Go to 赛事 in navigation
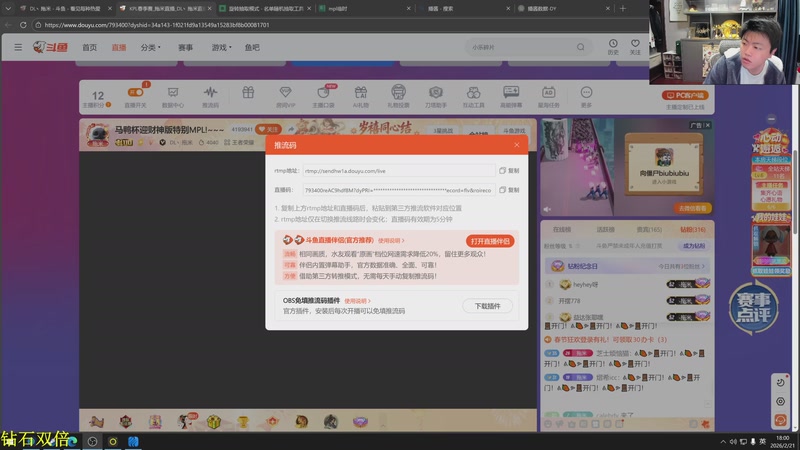Viewport: 800px width, 450px height. [185, 47]
